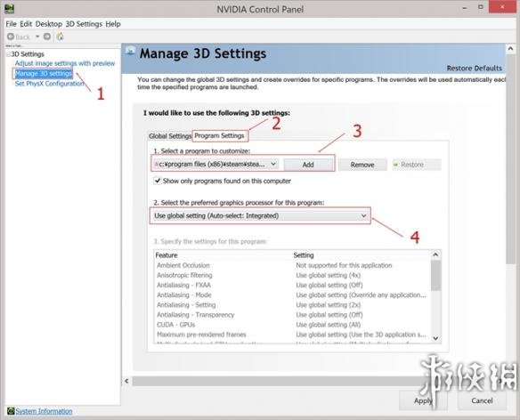
Task: Switch to the Program Settings tab
Action: (219, 135)
